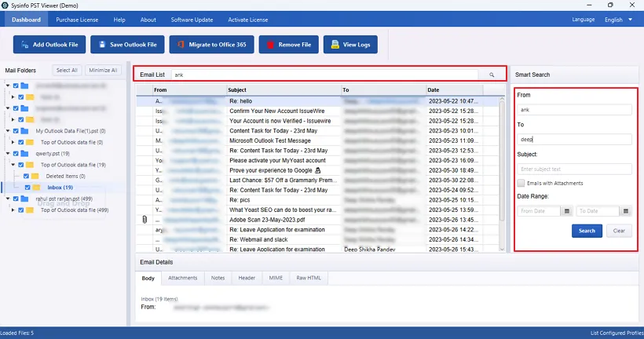Collapse the qwerty.pst tree node

click(x=8, y=154)
